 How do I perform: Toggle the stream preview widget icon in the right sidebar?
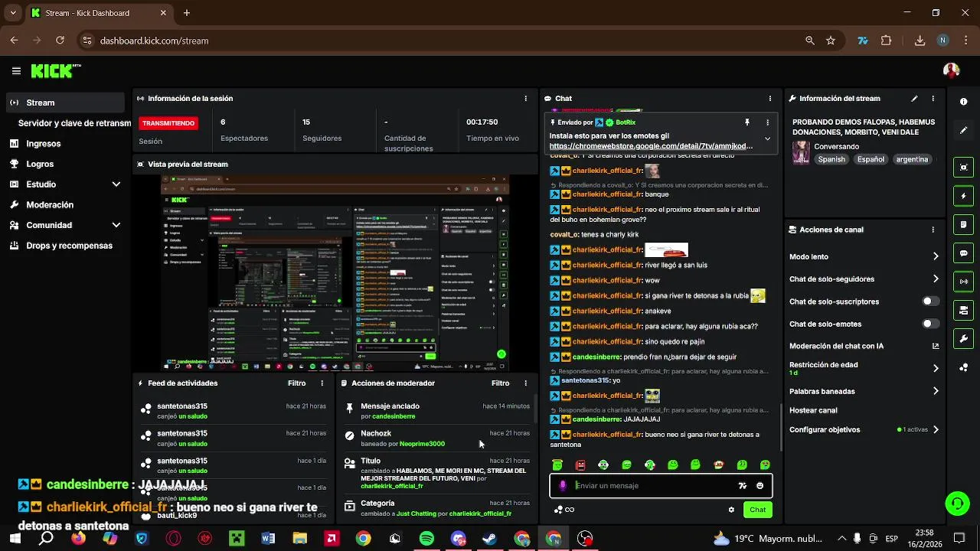[x=963, y=168]
